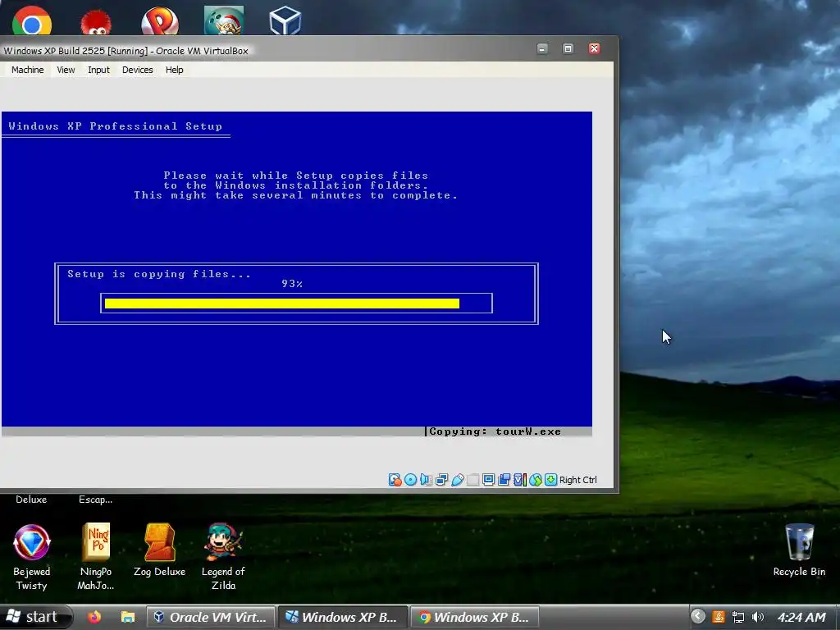Viewport: 840px width, 630px height.
Task: Expand hidden system tray icons arrow
Action: click(697, 617)
